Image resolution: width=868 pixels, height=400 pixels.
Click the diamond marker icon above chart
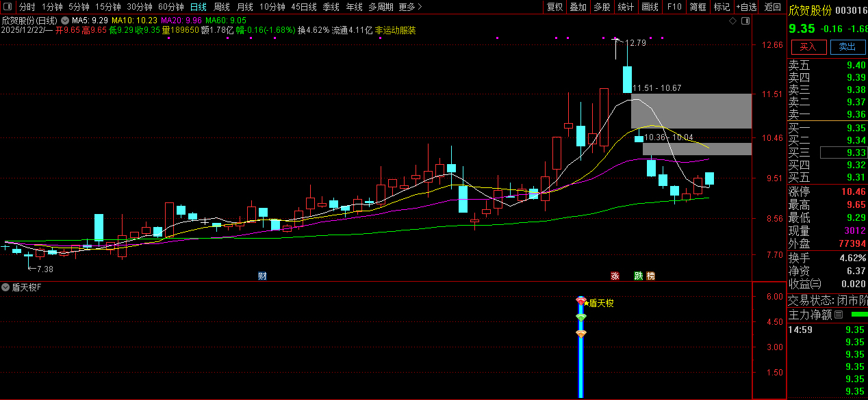click(733, 21)
